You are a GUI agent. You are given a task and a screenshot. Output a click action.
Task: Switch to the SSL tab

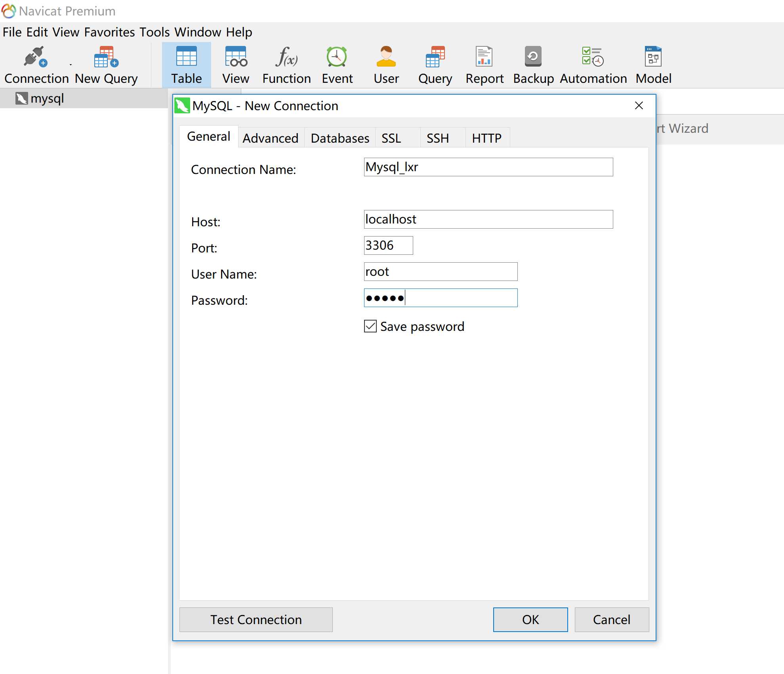397,138
